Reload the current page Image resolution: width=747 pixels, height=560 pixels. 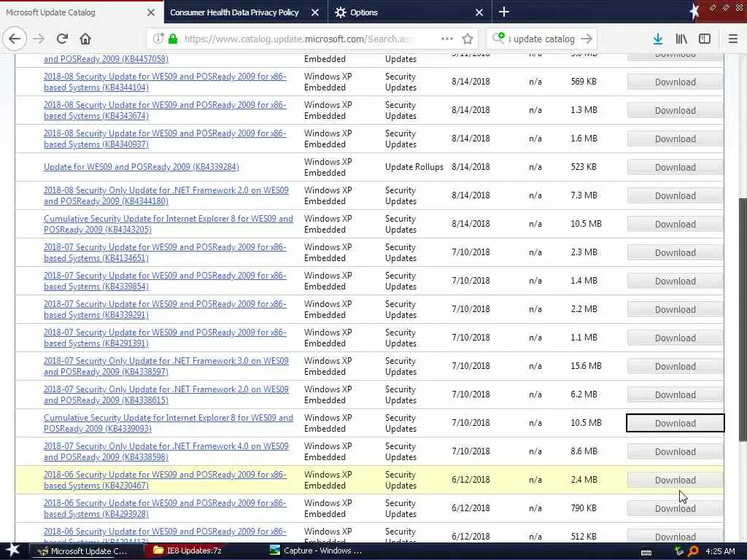coord(63,39)
